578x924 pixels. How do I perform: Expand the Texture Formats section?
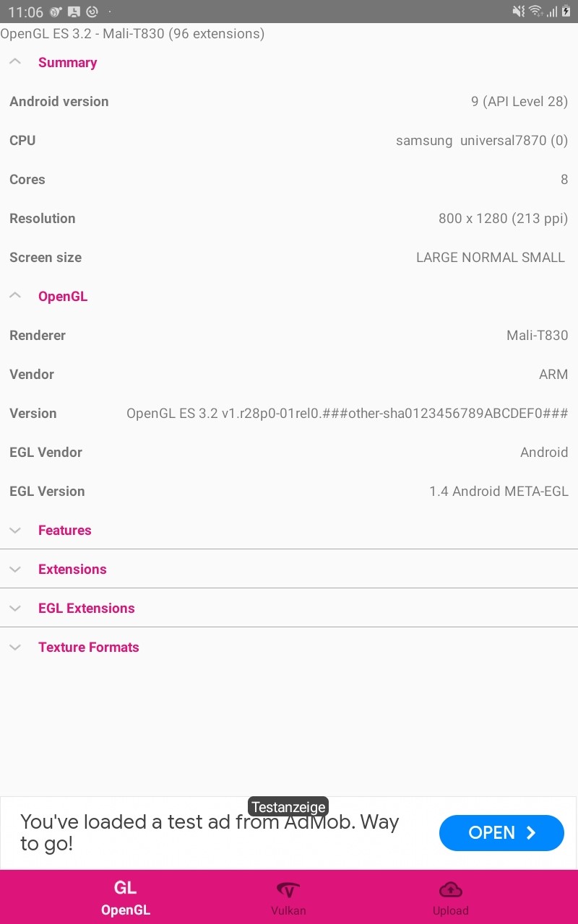click(x=289, y=647)
